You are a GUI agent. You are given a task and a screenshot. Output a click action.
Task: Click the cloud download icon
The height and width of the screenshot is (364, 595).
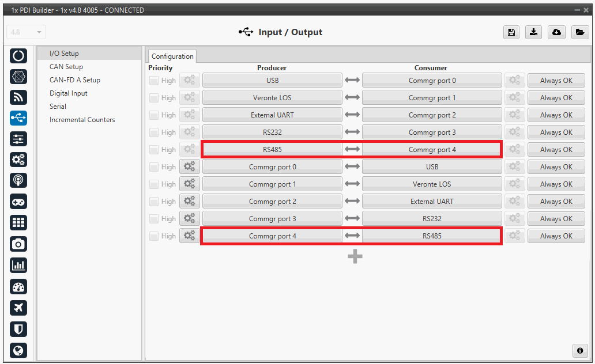556,32
